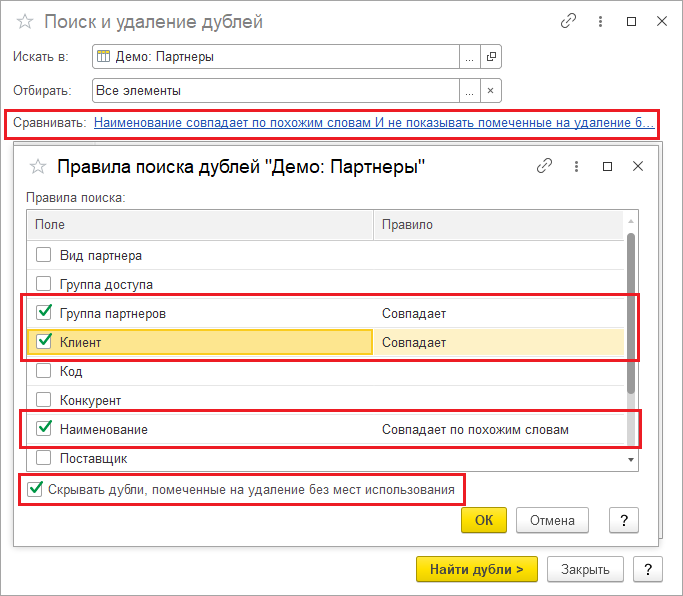Select the Вид партнера row label
This screenshot has height=596, width=683.
pyautogui.click(x=101, y=255)
